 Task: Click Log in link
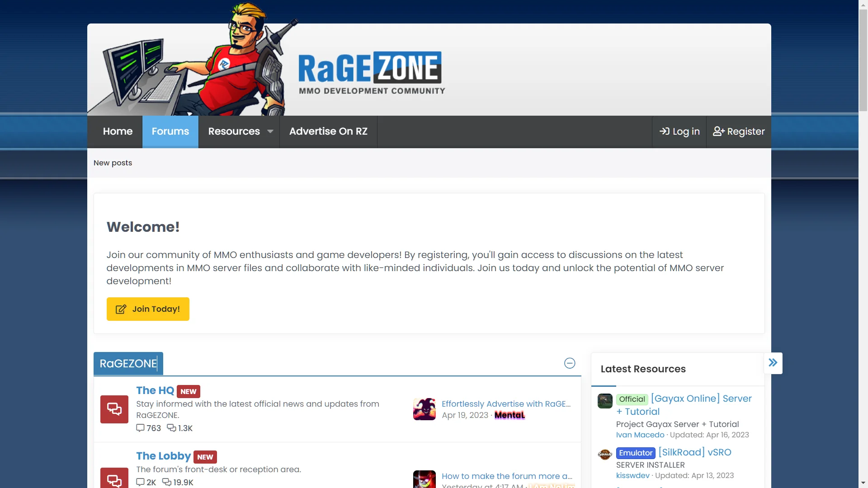click(679, 131)
